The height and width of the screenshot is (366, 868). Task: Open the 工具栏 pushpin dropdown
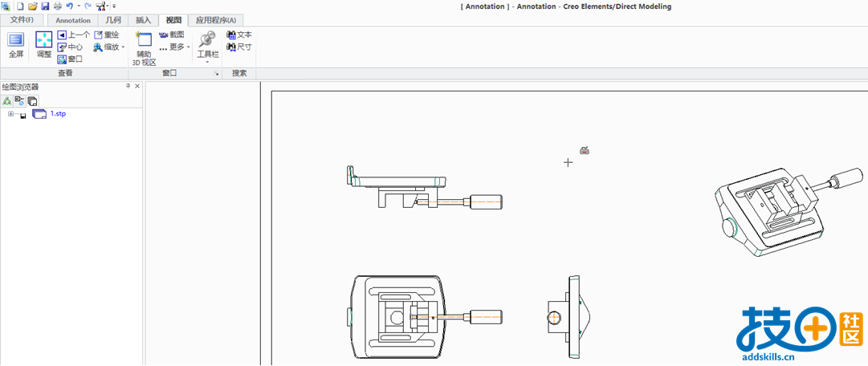pyautogui.click(x=208, y=47)
